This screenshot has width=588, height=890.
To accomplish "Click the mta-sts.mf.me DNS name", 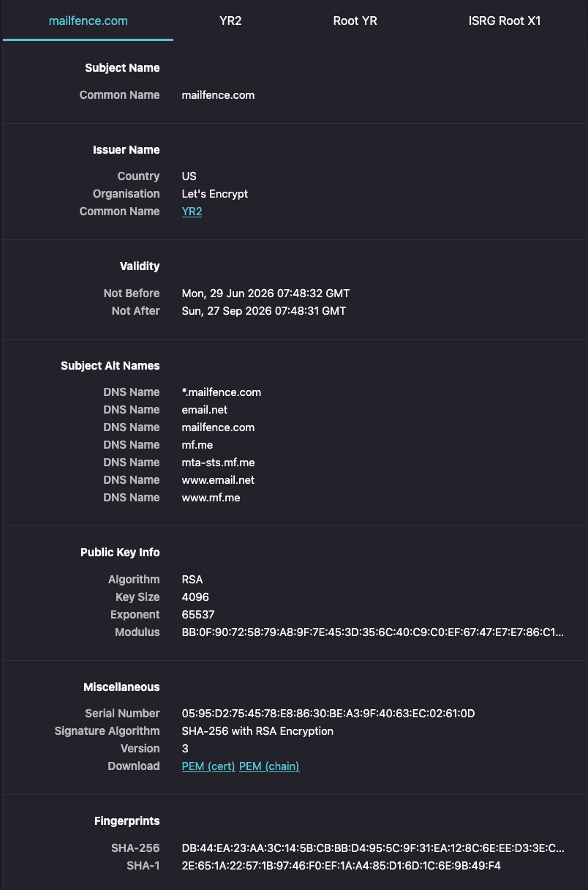I will (x=218, y=463).
